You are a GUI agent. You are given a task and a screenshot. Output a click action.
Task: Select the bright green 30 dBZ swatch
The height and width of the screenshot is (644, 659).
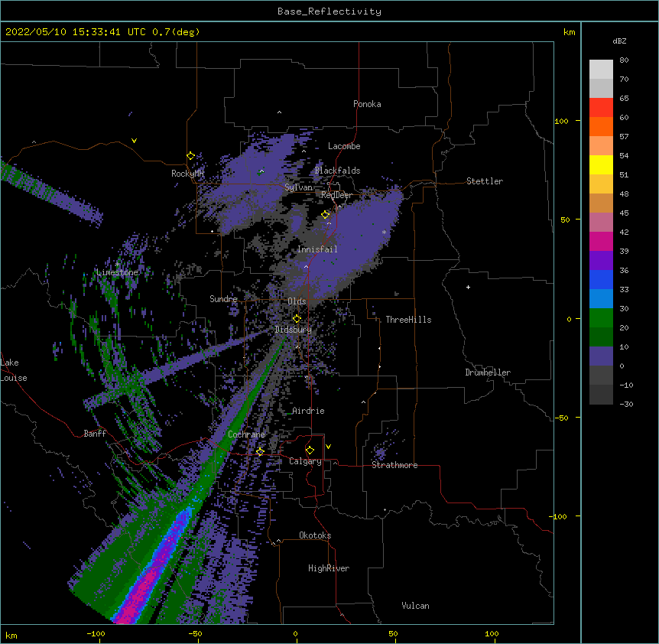(x=601, y=318)
